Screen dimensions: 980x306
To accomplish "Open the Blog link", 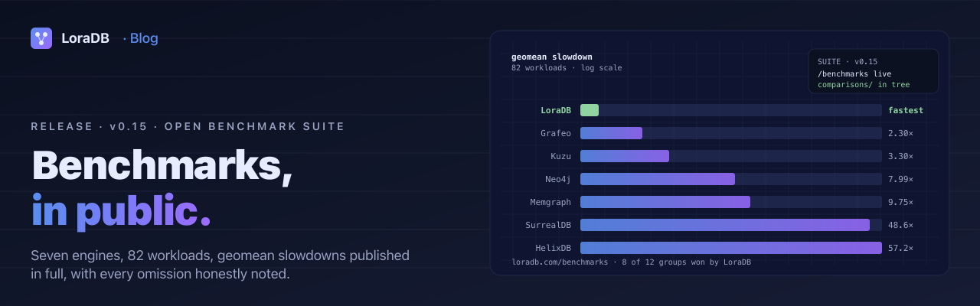I will [x=144, y=38].
